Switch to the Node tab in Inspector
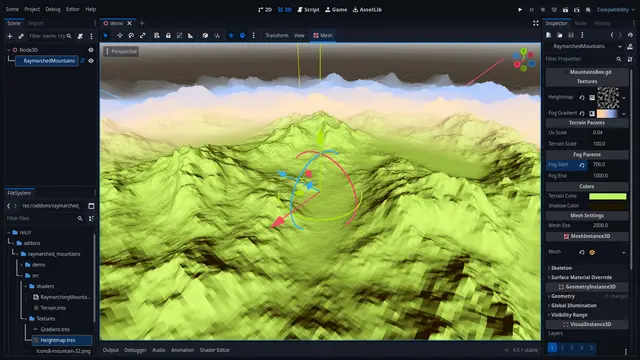Screen dimensions: 640x360 point(580,23)
